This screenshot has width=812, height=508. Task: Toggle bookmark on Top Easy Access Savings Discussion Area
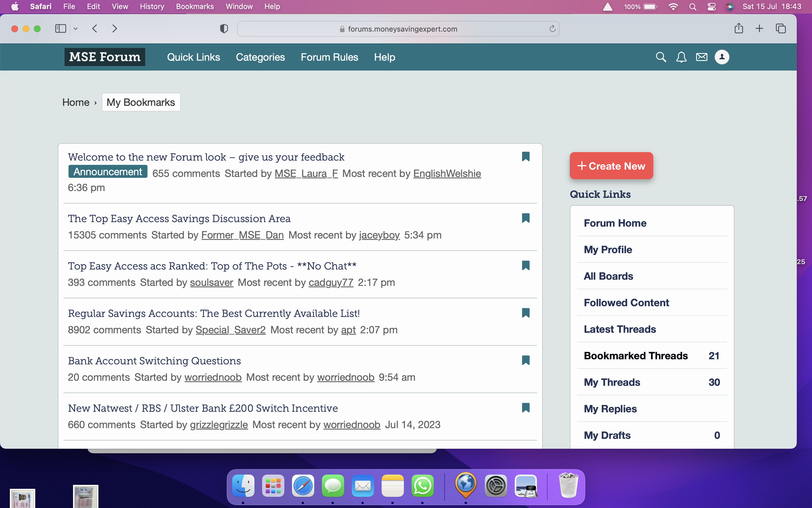point(526,218)
